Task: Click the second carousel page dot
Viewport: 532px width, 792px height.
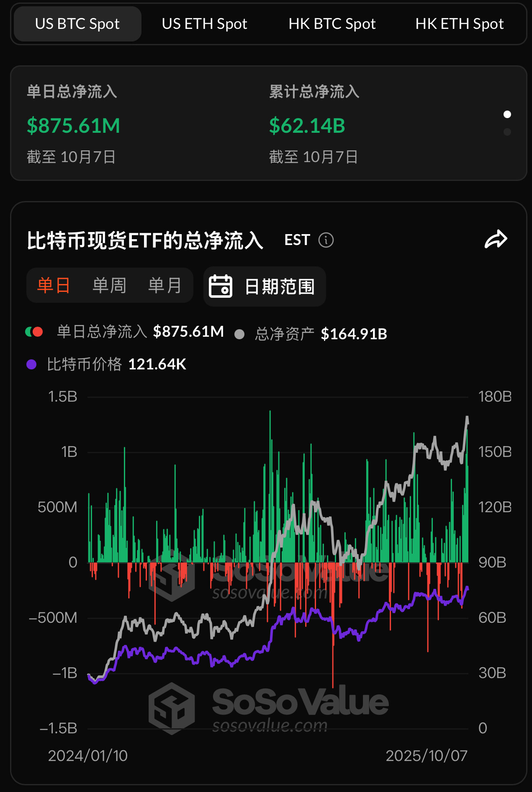Action: (x=507, y=132)
